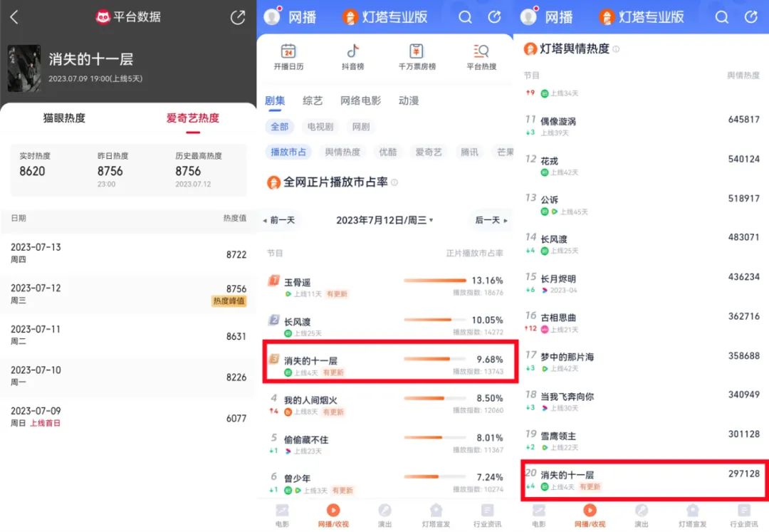
Task: Select the 网剧 filter chip
Action: 361,127
